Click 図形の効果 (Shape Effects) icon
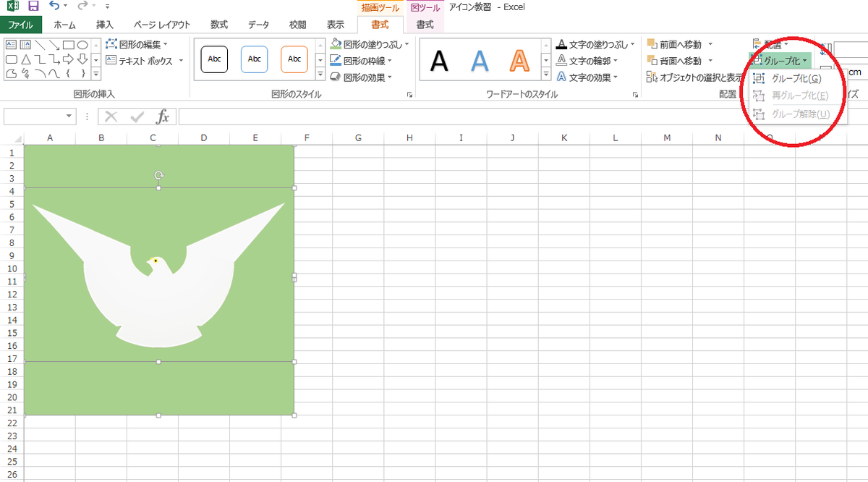868x482 pixels. pos(334,76)
